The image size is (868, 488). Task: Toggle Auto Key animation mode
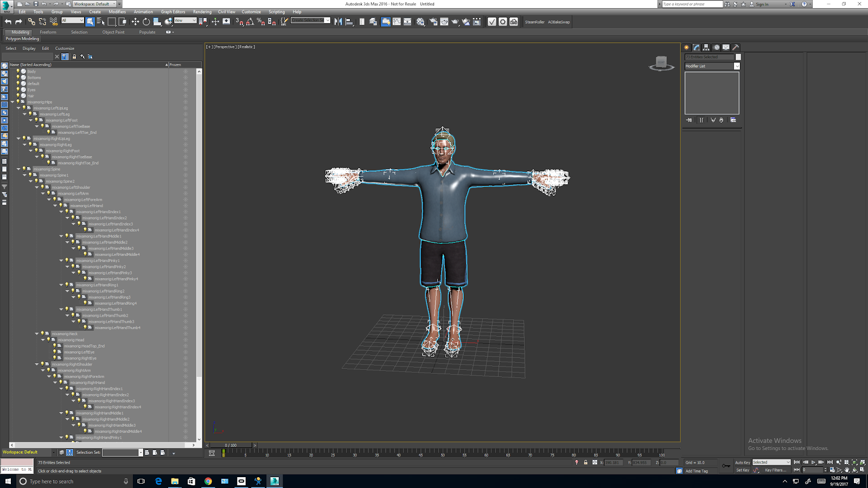pyautogui.click(x=742, y=463)
